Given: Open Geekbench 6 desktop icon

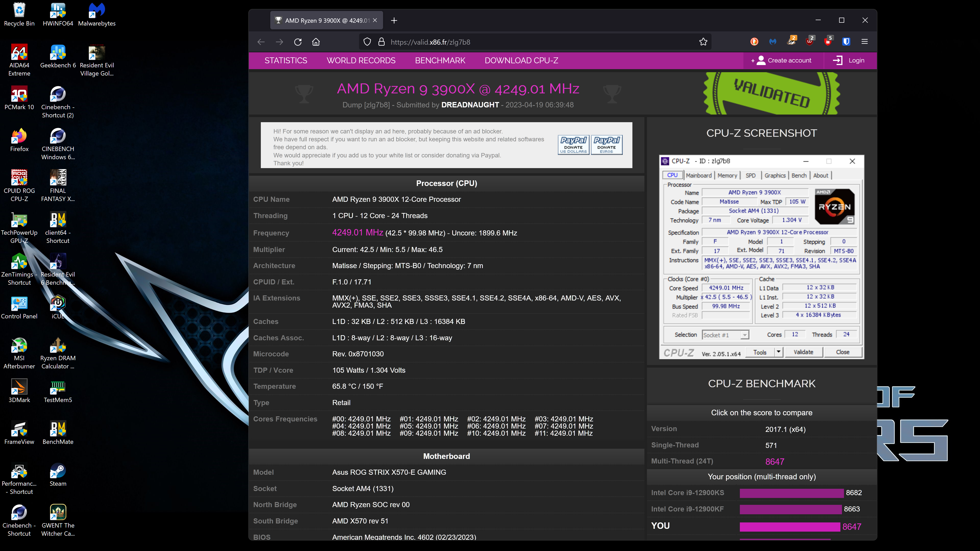Looking at the screenshot, I should 58,56.
